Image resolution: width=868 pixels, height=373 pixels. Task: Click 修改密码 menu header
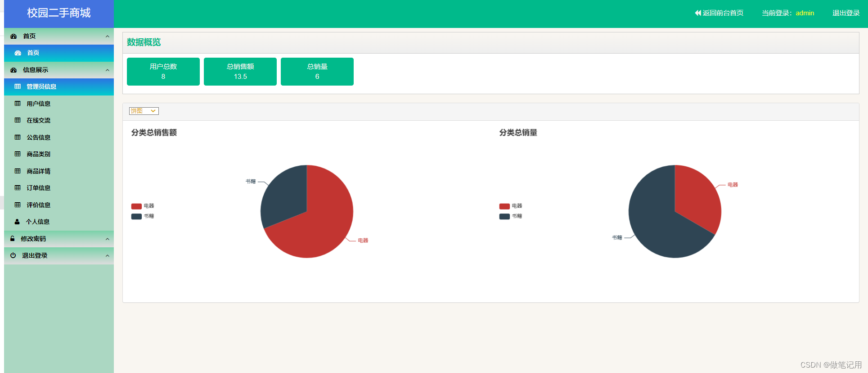59,239
